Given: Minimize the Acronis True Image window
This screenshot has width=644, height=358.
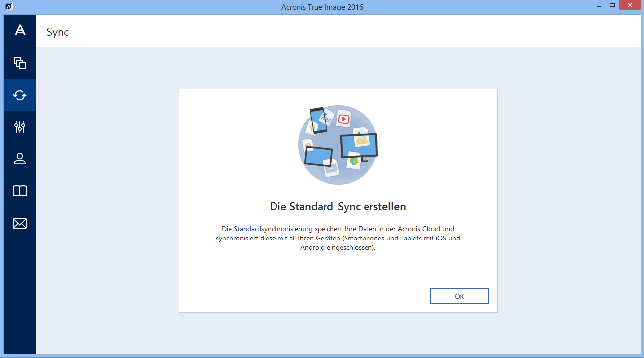Looking at the screenshot, I should (x=599, y=6).
